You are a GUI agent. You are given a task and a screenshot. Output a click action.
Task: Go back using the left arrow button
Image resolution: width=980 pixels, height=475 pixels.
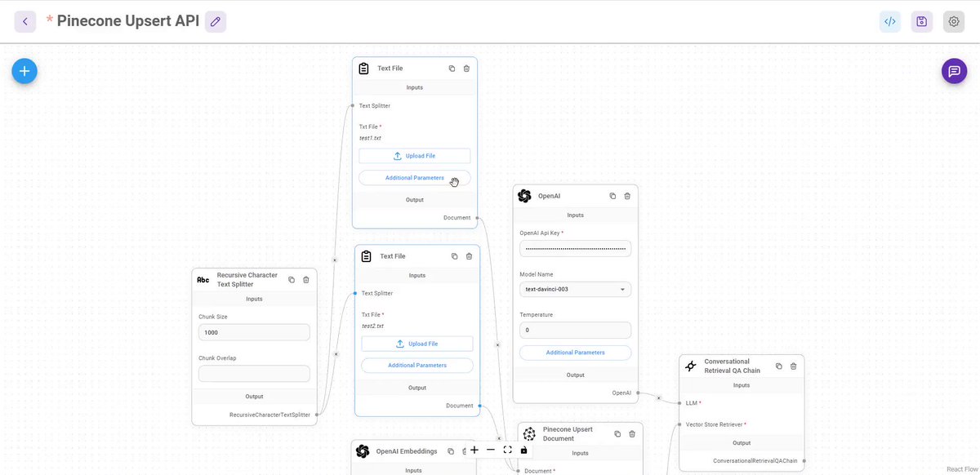pyautogui.click(x=25, y=22)
